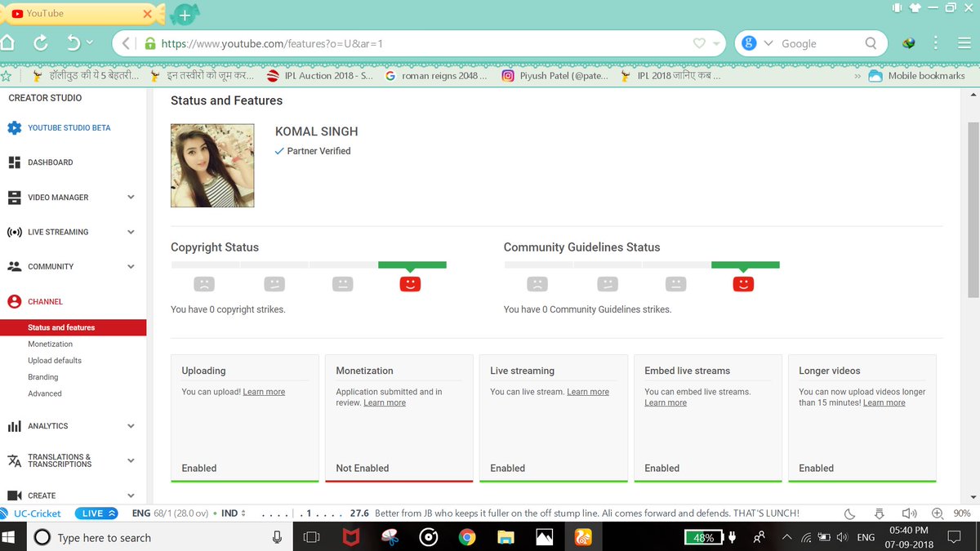
Task: Click the search magnifier in Google box
Action: click(x=871, y=43)
